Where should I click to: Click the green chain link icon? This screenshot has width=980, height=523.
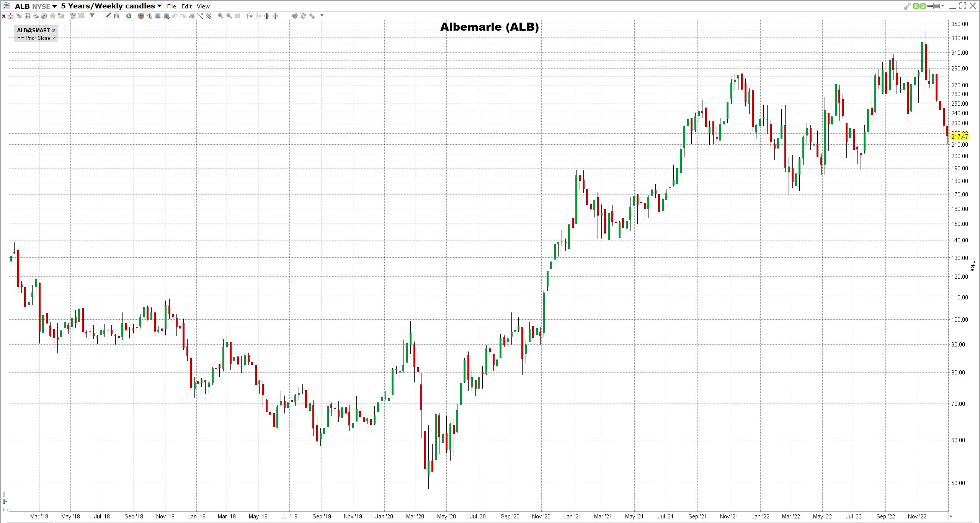coord(919,6)
